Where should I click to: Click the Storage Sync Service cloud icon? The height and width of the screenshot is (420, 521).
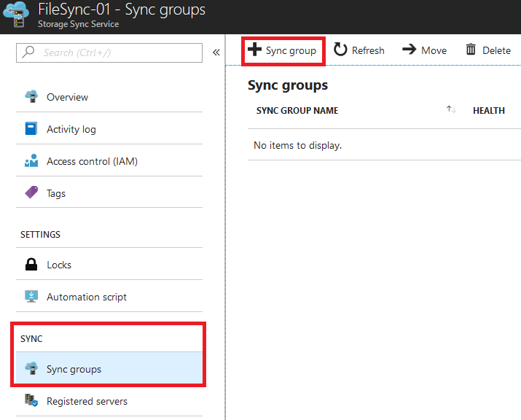(16, 15)
